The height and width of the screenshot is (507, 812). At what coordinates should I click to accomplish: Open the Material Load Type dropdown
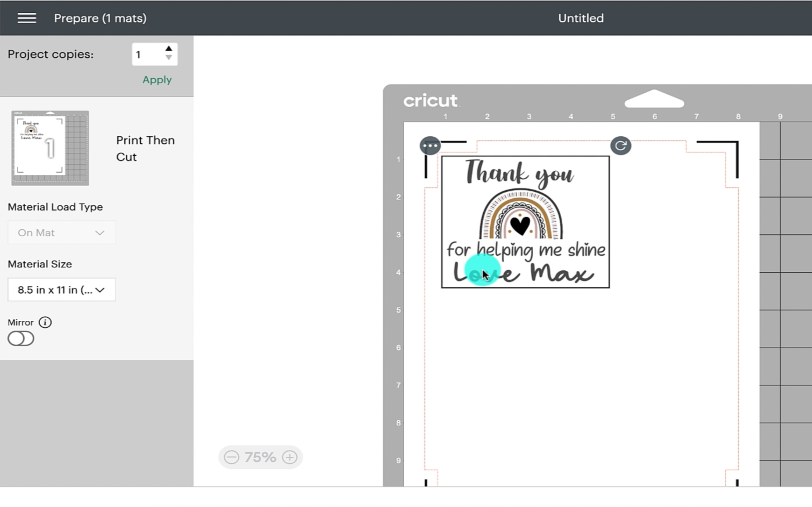(62, 232)
